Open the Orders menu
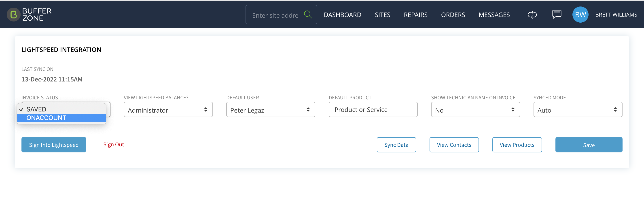 point(453,15)
